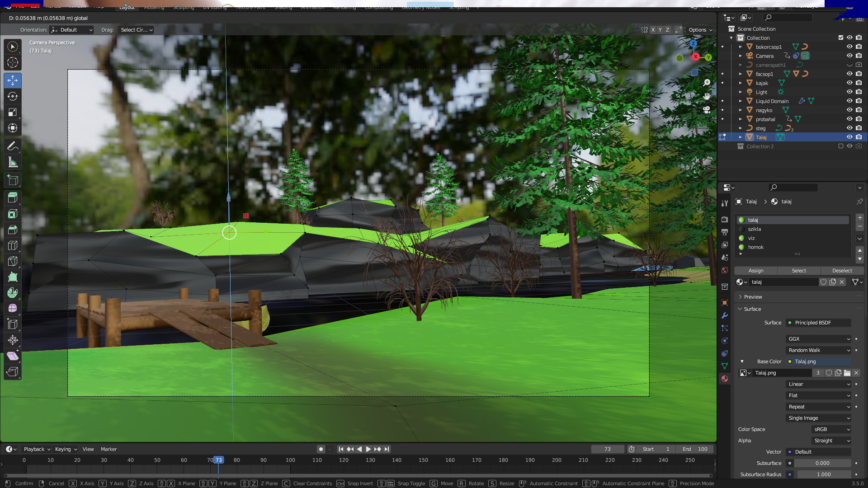
Task: Select the Bevel tool
Action: coord(13,230)
